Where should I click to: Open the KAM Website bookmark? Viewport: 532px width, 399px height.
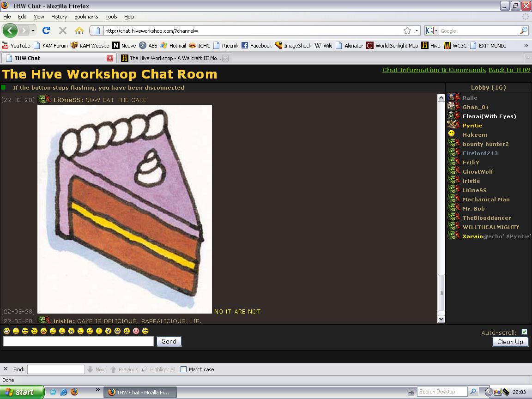coord(90,45)
